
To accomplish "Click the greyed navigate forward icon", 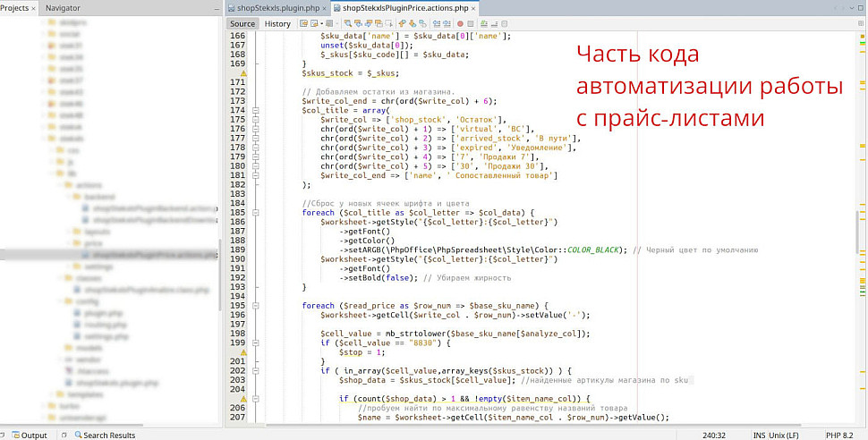I will [x=329, y=24].
